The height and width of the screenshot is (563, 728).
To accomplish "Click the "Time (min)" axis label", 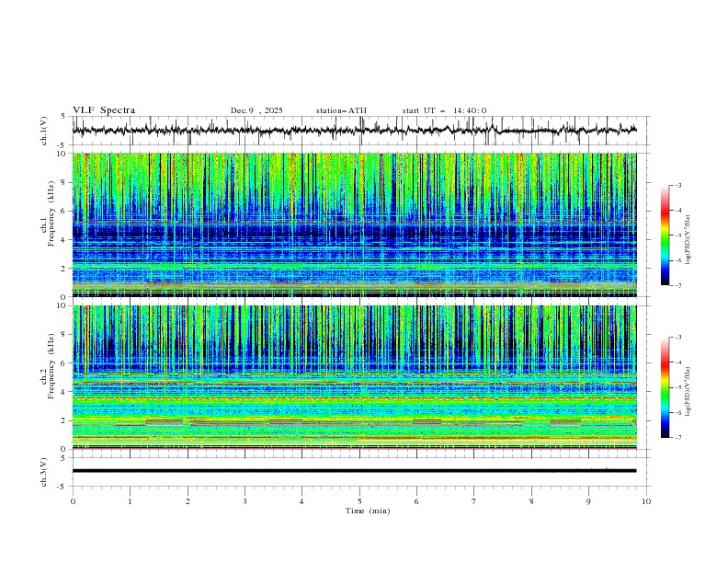I will tap(368, 511).
